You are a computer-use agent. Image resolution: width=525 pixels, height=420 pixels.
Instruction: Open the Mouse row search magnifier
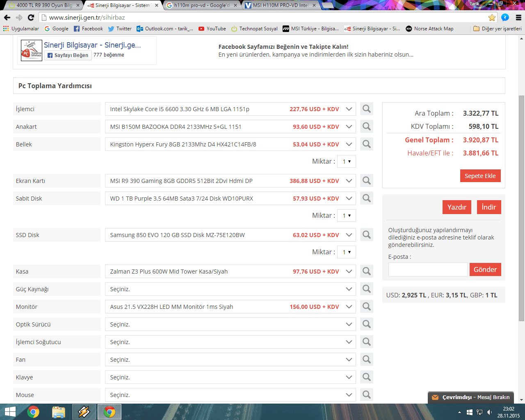click(367, 395)
